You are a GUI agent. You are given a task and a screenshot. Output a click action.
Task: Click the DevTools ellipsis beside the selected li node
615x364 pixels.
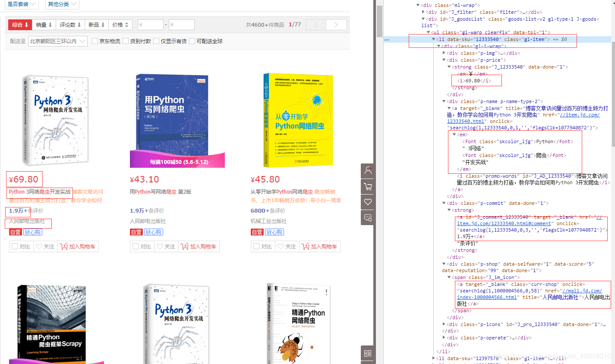point(387,40)
